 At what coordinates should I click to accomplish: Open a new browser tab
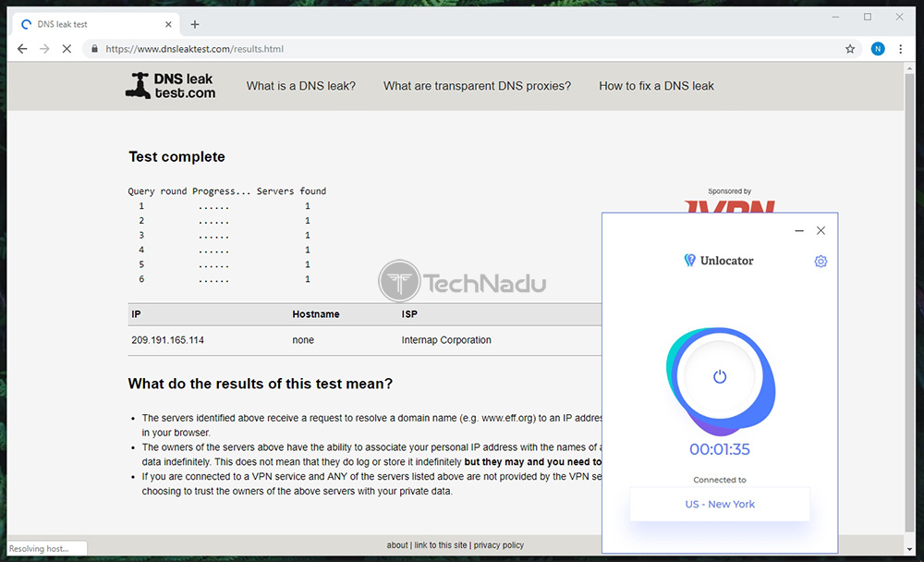click(x=195, y=24)
